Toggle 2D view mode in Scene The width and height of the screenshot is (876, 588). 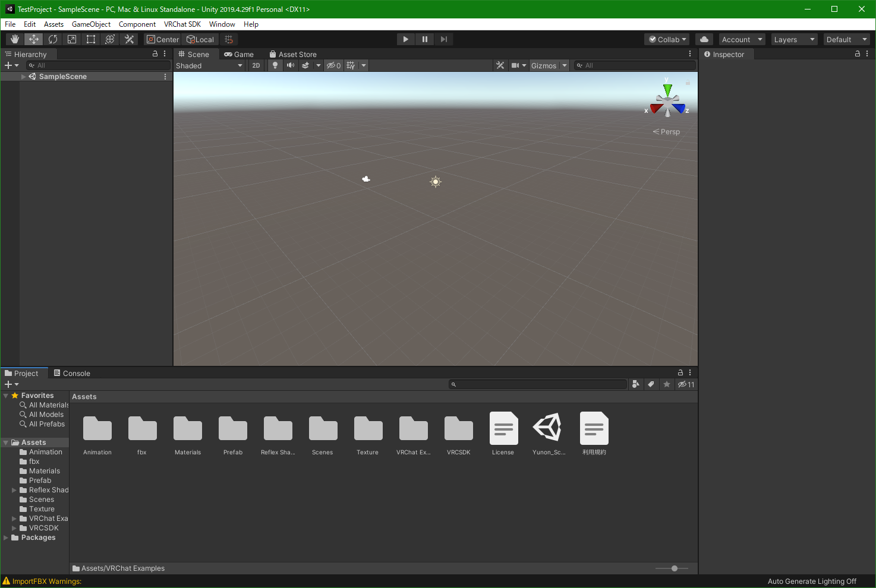(x=256, y=65)
